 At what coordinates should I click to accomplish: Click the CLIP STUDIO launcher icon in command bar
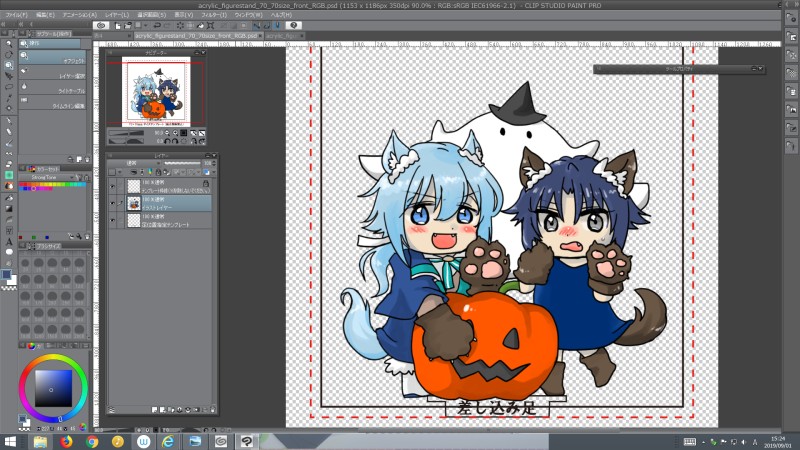101,26
